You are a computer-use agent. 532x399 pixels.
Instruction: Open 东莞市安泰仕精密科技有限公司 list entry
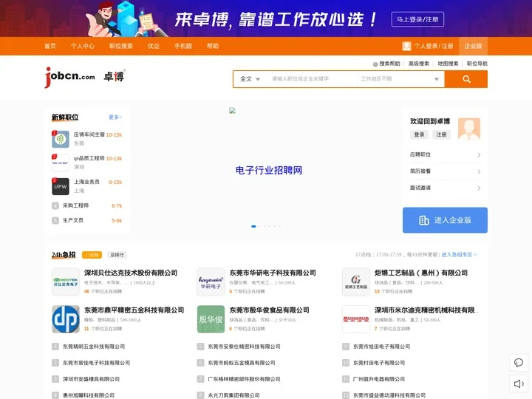245,347
